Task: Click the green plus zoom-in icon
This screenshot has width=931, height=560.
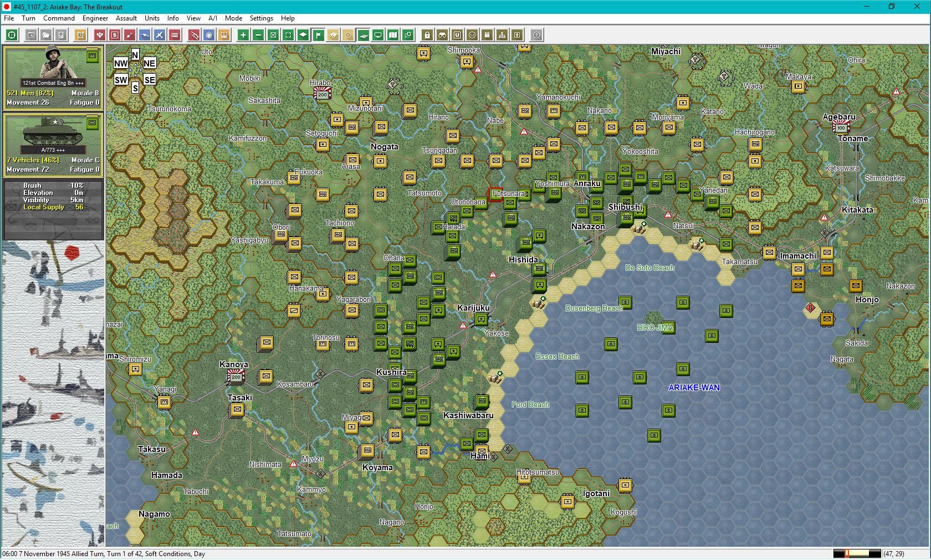Action: (243, 35)
